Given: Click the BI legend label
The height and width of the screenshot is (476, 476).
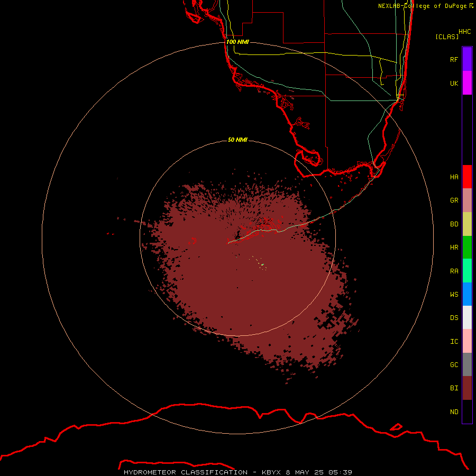Looking at the screenshot, I should tap(454, 388).
